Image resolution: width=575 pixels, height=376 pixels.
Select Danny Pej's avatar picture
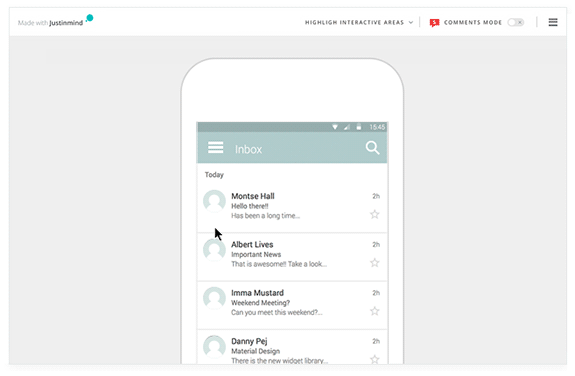point(214,346)
